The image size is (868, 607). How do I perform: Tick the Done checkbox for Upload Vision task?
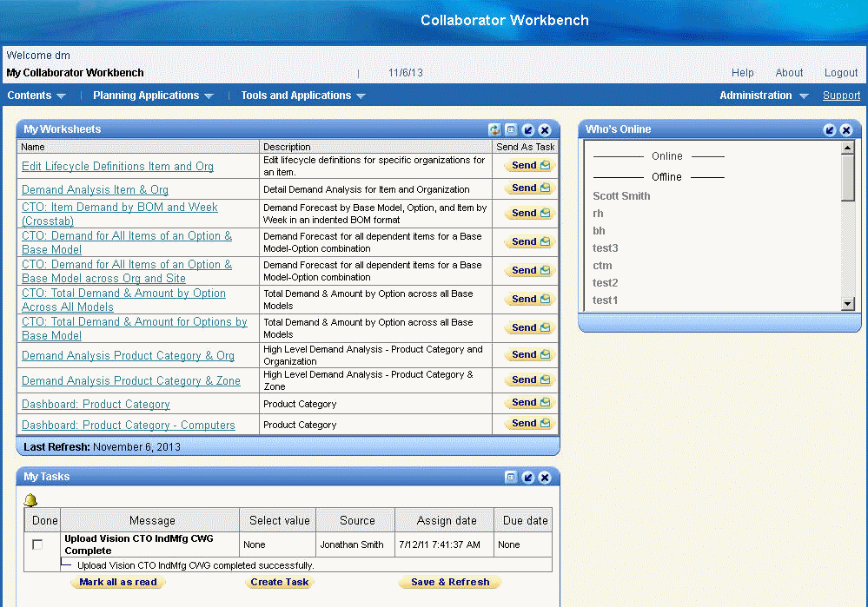(x=37, y=544)
